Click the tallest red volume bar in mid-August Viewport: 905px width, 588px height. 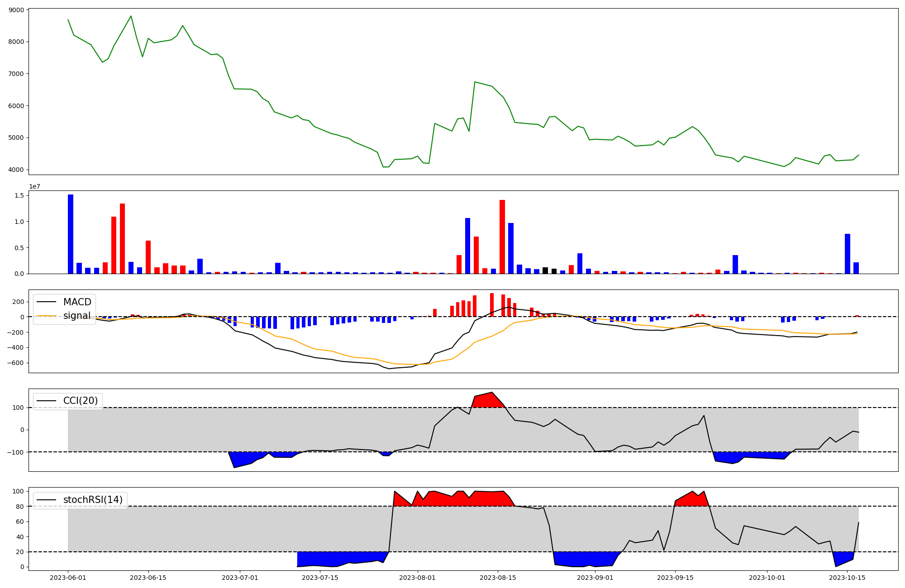[502, 237]
